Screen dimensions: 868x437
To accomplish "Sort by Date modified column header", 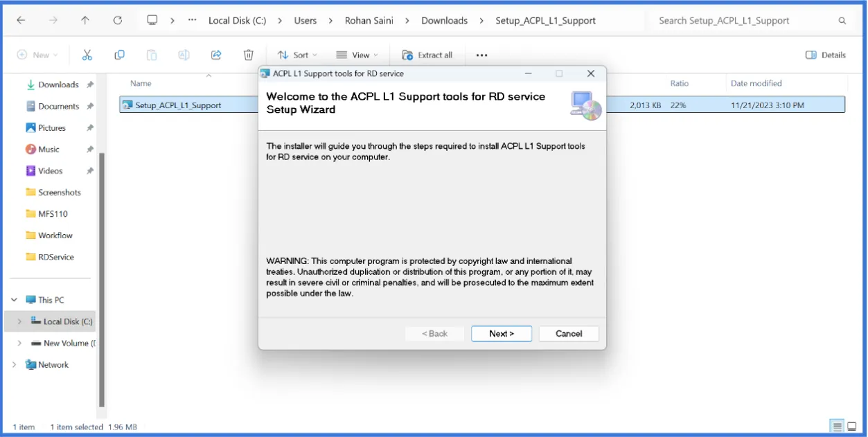I will [x=756, y=83].
